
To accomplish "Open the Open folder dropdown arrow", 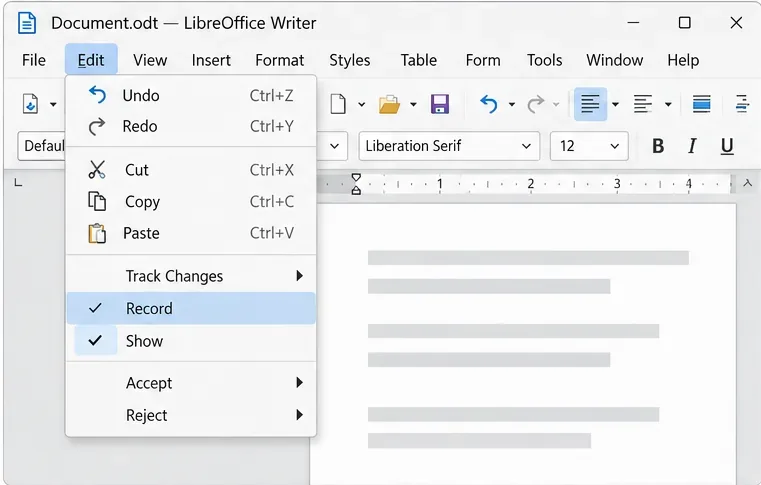I will [x=413, y=104].
